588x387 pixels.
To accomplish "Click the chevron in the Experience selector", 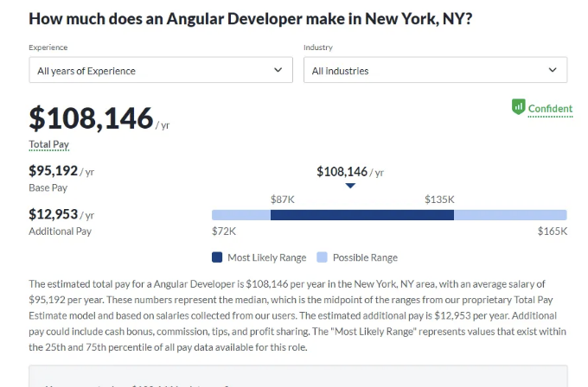I will [x=278, y=70].
